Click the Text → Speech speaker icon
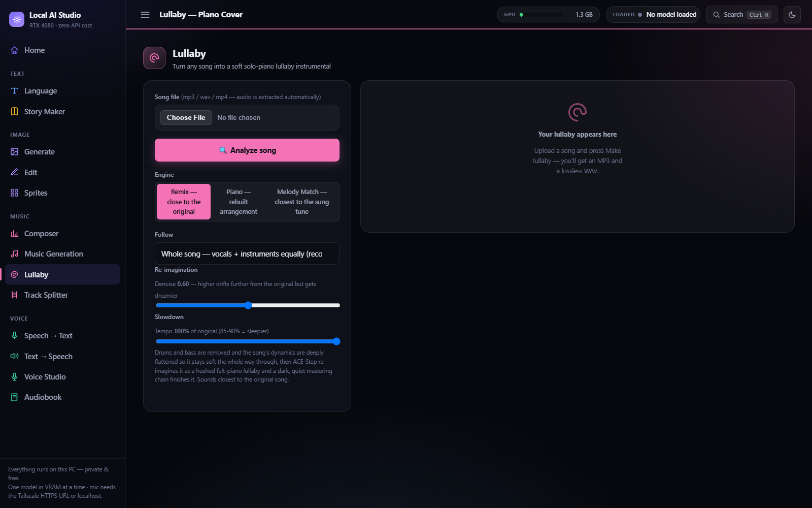Image resolution: width=812 pixels, height=508 pixels. point(15,357)
